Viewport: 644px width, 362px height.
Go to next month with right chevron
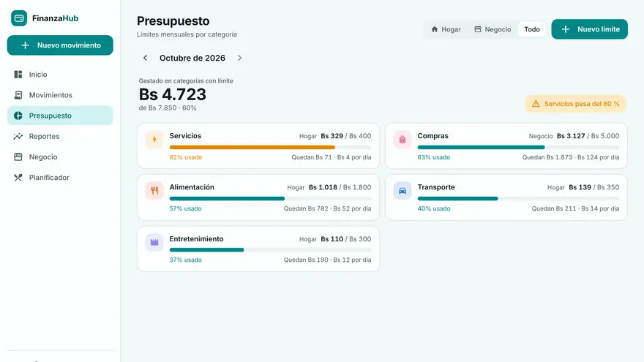(239, 58)
